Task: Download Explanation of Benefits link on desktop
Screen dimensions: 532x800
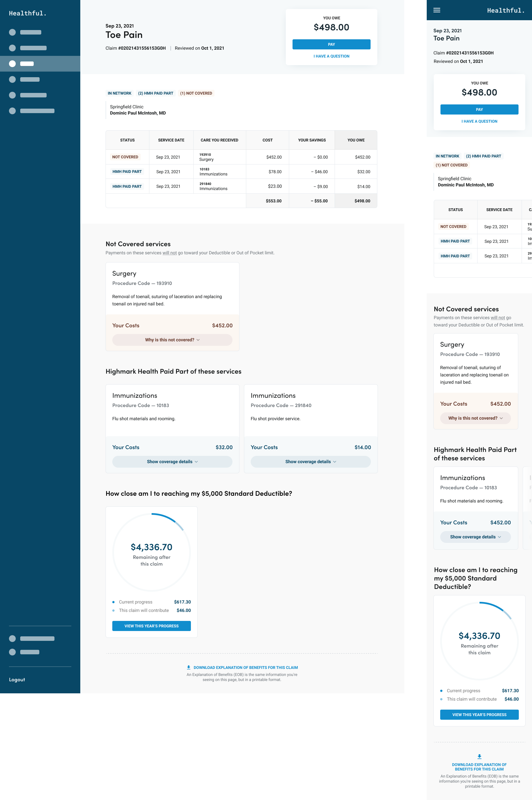Action: coord(245,667)
